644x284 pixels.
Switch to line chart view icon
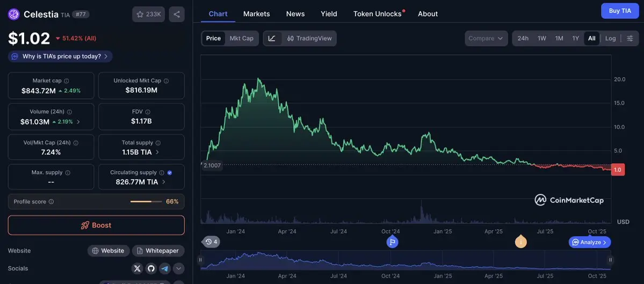tap(272, 38)
